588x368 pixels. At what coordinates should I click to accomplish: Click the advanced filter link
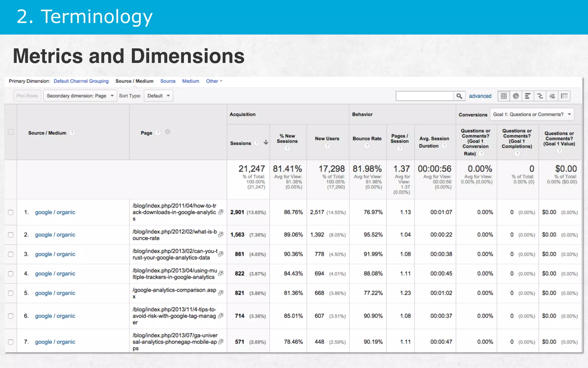[480, 96]
